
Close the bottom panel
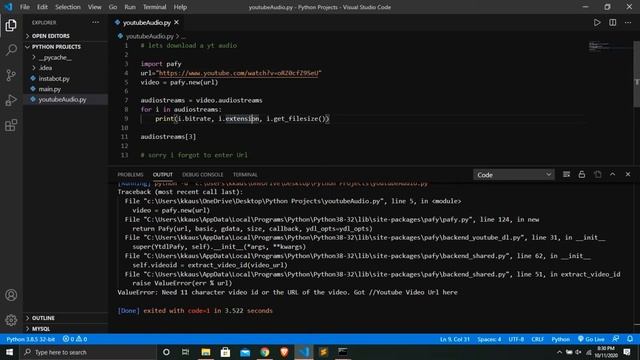[628, 174]
